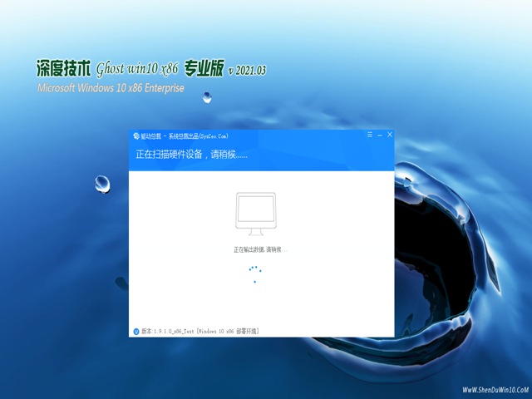The image size is (532, 399).
Task: Click the Windows 10 x86 部署环境 label
Action: coord(228,331)
